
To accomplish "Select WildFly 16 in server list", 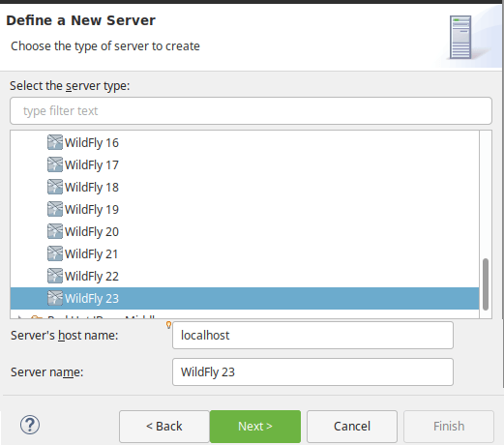I will point(245,142).
